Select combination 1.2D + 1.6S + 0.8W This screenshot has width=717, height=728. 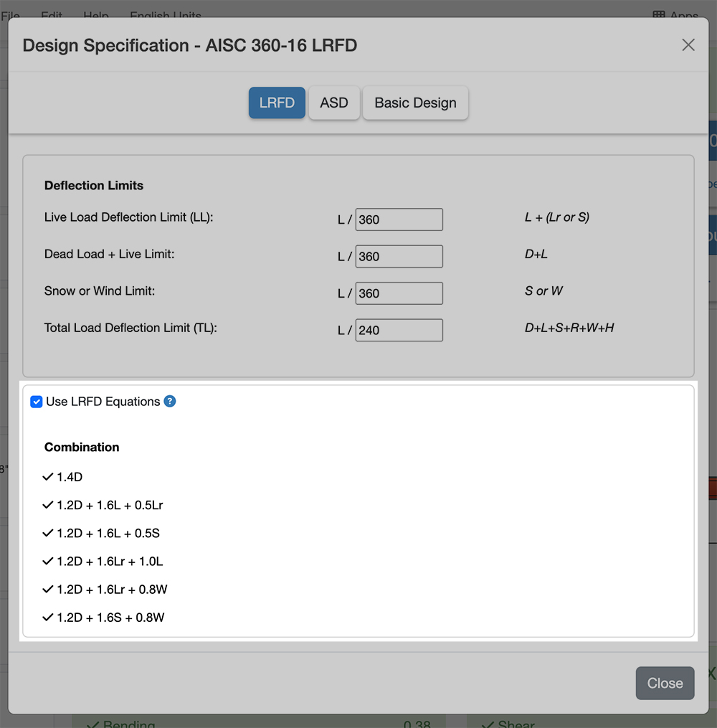click(103, 618)
